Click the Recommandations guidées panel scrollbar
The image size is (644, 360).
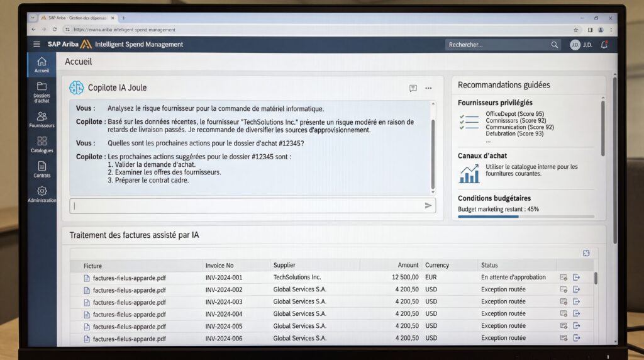pos(603,127)
